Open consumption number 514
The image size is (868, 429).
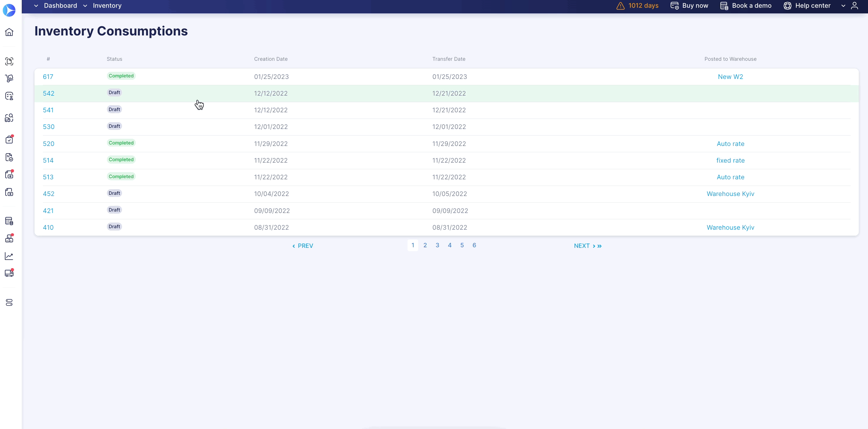[x=48, y=160]
